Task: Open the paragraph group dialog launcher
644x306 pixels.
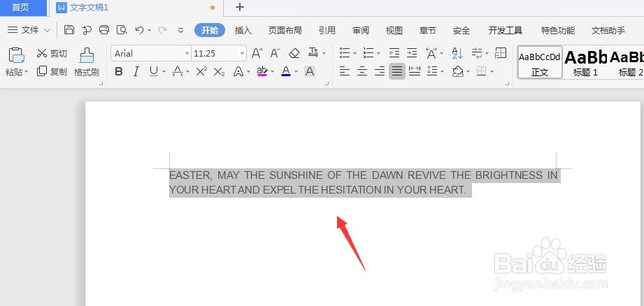Action: point(508,84)
